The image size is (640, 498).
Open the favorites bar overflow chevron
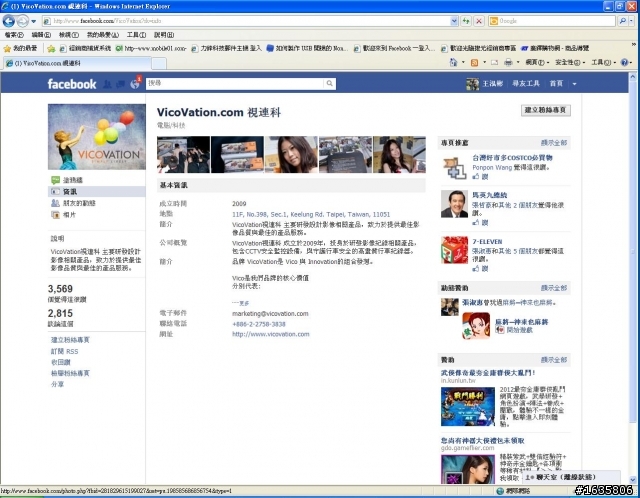tap(633, 44)
